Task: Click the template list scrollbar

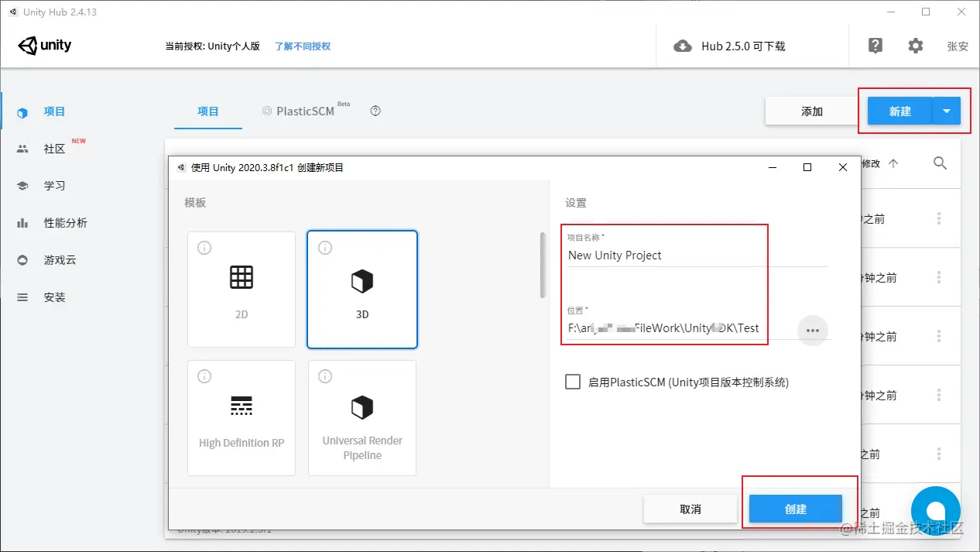Action: coord(543,264)
